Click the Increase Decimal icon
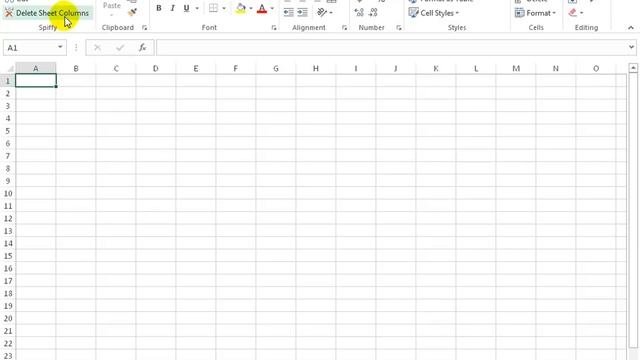This screenshot has width=640, height=360. [x=359, y=13]
